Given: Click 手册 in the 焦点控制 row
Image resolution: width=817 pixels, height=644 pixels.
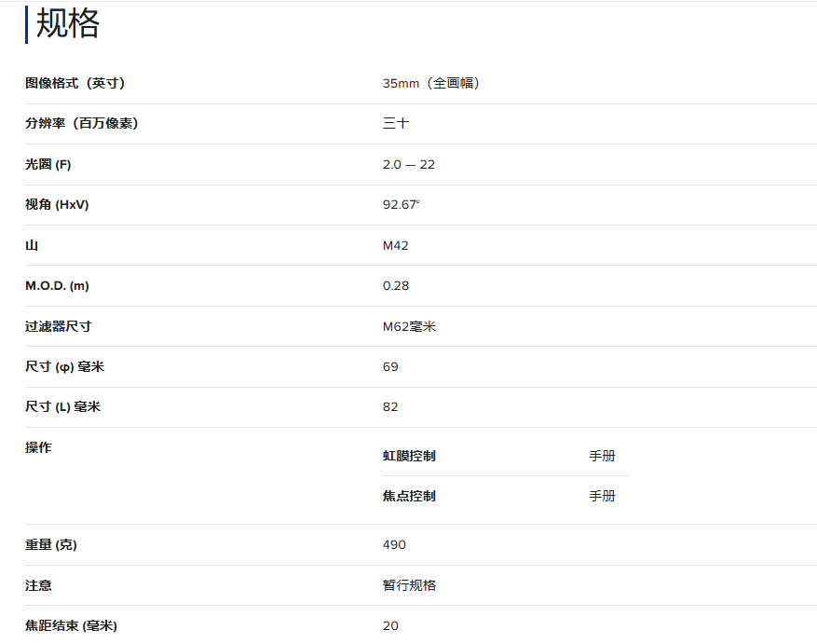Looking at the screenshot, I should point(602,497).
